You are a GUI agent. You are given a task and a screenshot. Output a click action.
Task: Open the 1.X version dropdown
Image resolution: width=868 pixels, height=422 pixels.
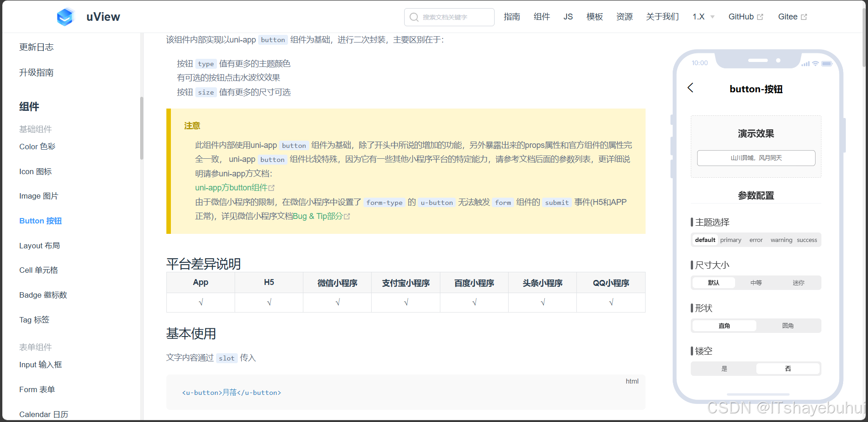pyautogui.click(x=703, y=17)
